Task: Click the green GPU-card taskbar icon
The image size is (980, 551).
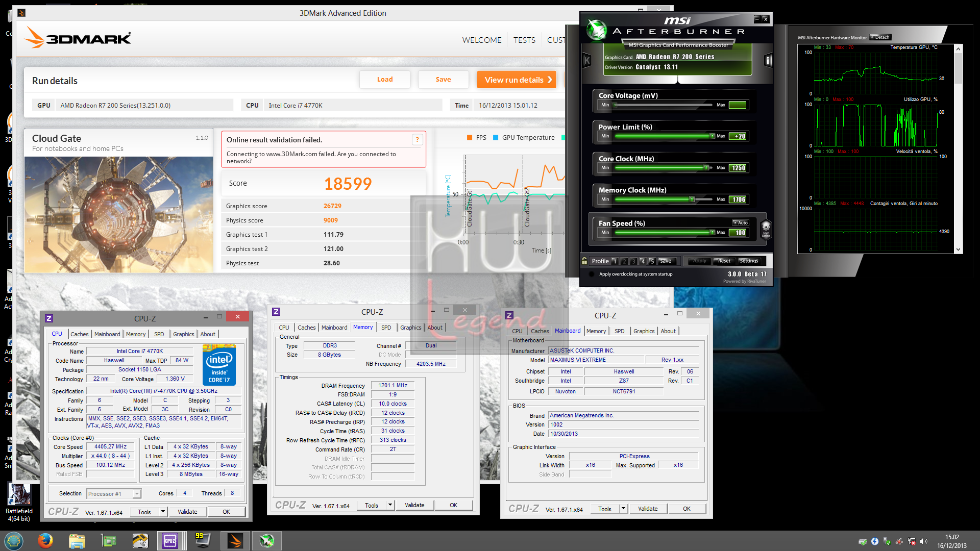Action: pos(108,540)
